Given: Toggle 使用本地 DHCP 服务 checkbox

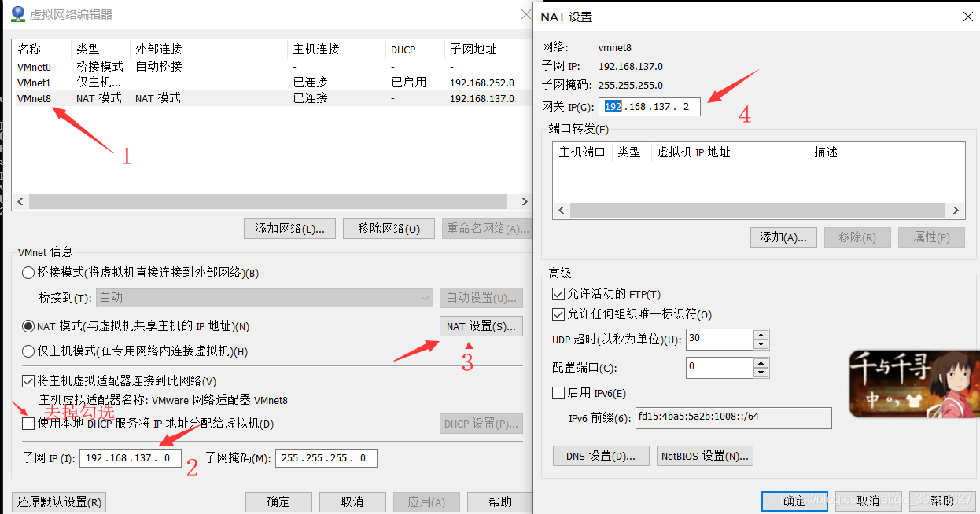Looking at the screenshot, I should pyautogui.click(x=28, y=424).
